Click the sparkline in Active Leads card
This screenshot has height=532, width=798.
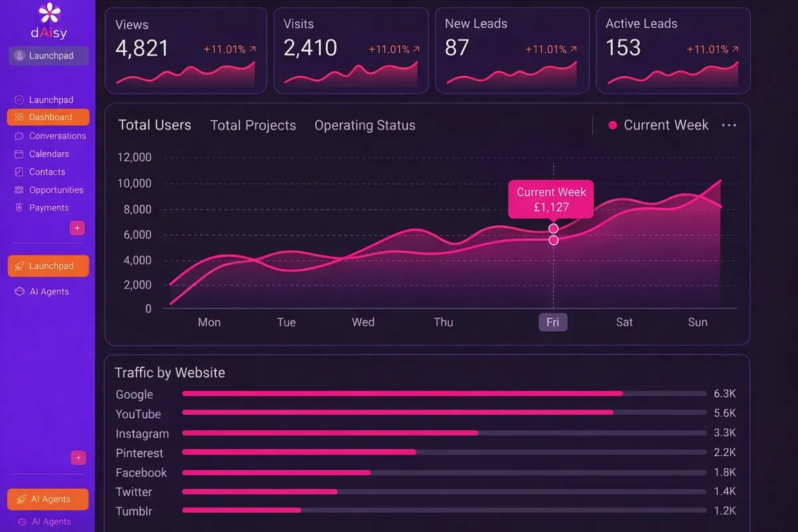673,74
